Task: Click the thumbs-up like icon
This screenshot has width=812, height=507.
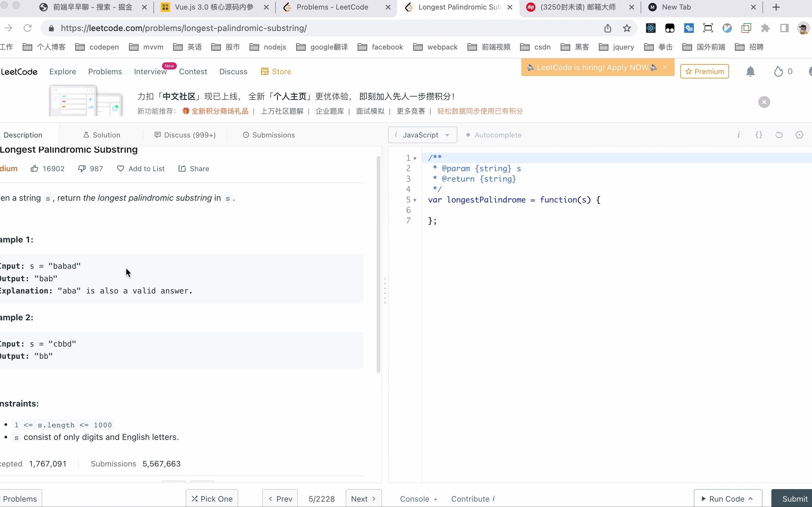Action: coord(34,169)
